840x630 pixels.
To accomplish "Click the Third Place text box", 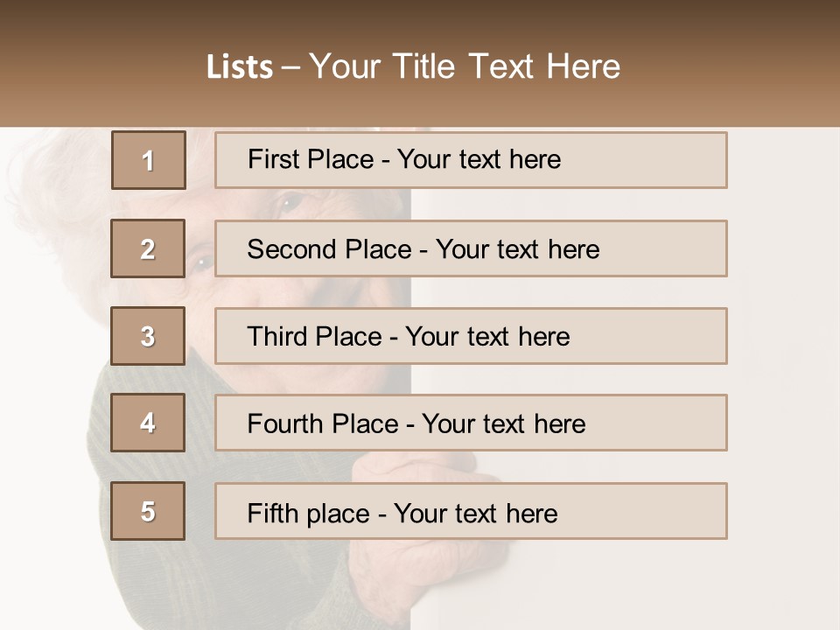I will tap(471, 336).
